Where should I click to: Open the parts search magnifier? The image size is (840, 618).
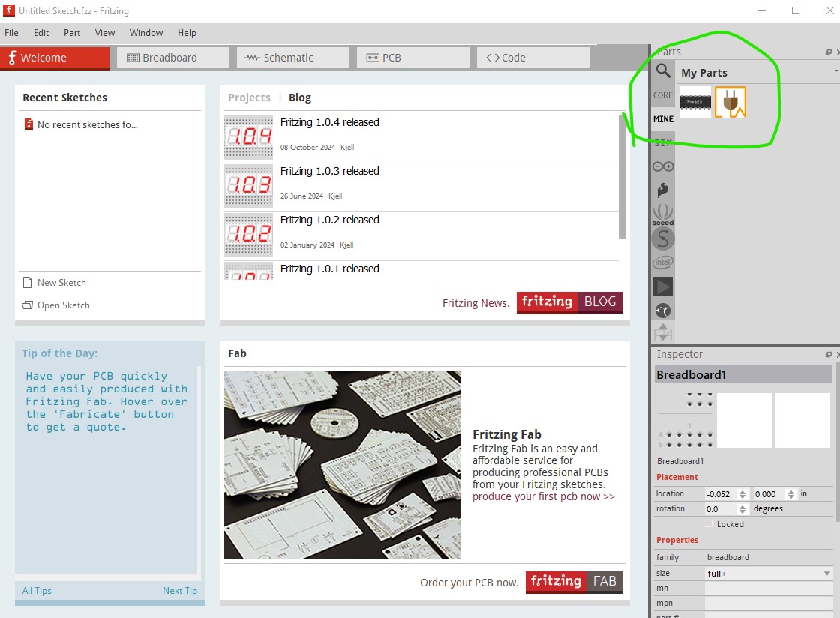click(x=663, y=71)
